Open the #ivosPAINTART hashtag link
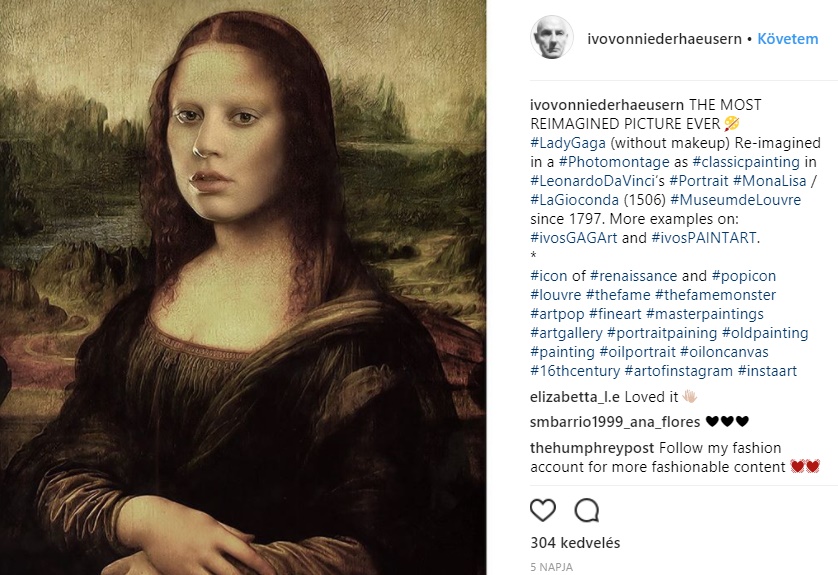The width and height of the screenshot is (838, 575). pos(704,238)
